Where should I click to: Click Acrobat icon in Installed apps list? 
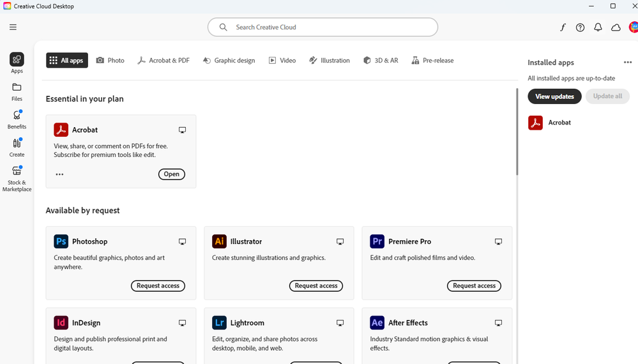pos(535,123)
